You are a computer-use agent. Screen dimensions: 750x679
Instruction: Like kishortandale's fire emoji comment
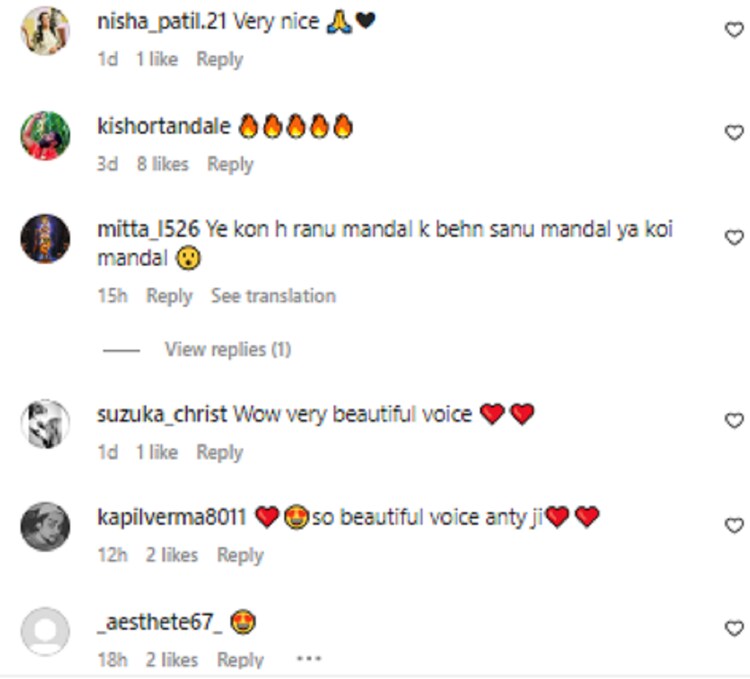(734, 132)
